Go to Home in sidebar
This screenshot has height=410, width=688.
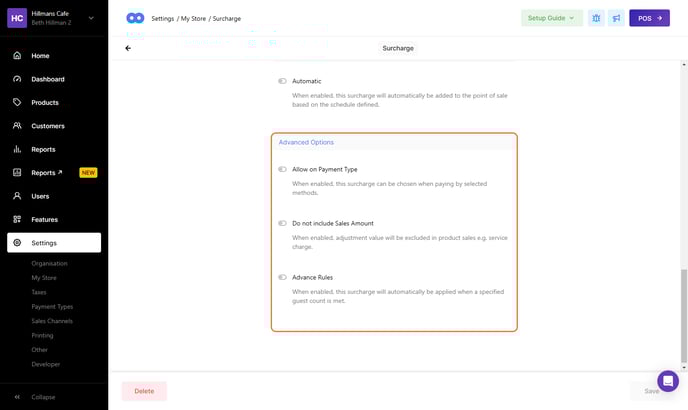point(40,56)
